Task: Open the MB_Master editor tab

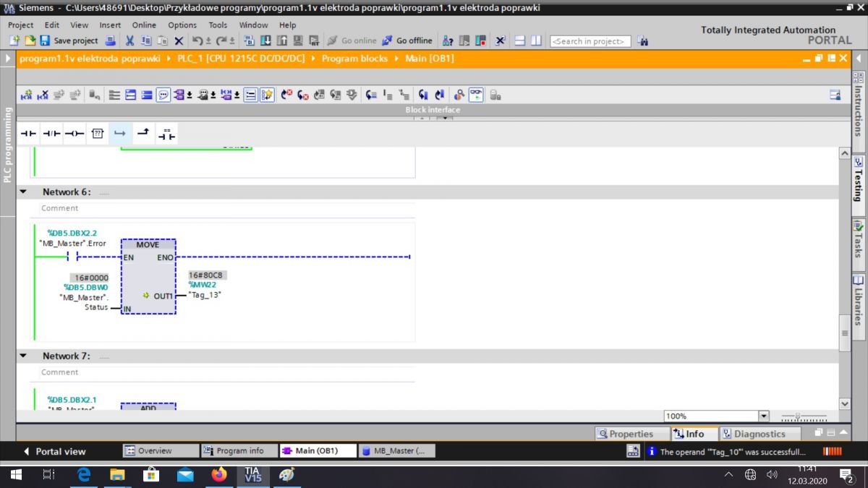Action: pos(396,450)
